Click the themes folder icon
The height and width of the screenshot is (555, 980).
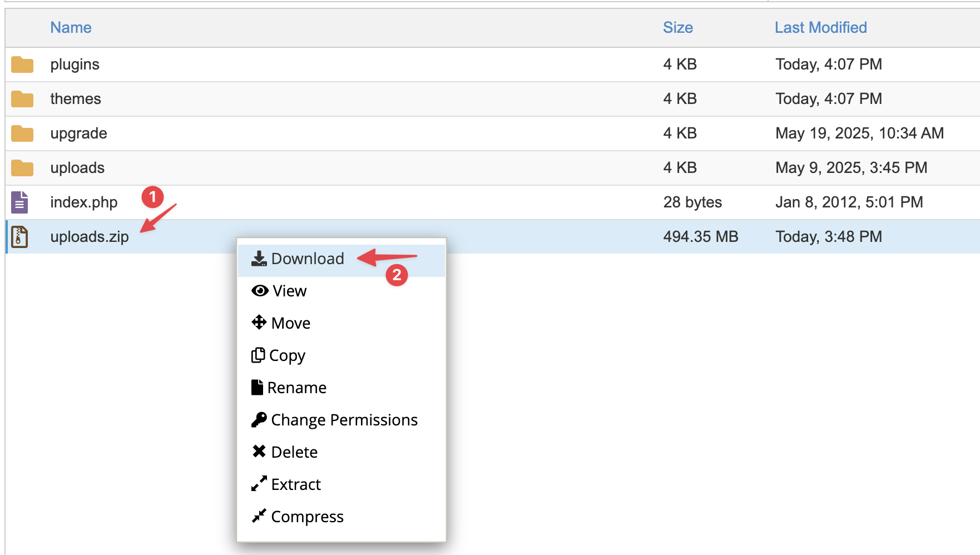coord(22,99)
